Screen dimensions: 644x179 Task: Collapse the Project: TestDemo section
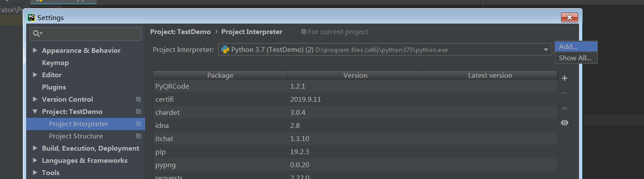pyautogui.click(x=35, y=111)
